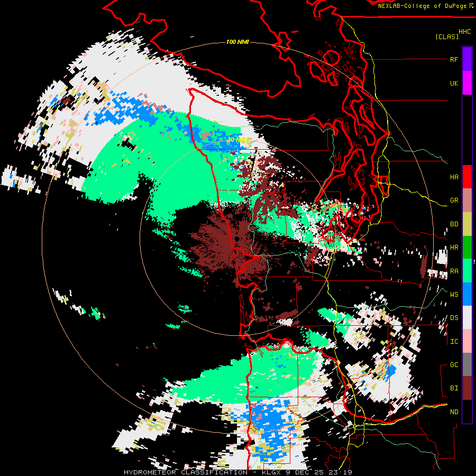Click the RA legend label

point(454,271)
